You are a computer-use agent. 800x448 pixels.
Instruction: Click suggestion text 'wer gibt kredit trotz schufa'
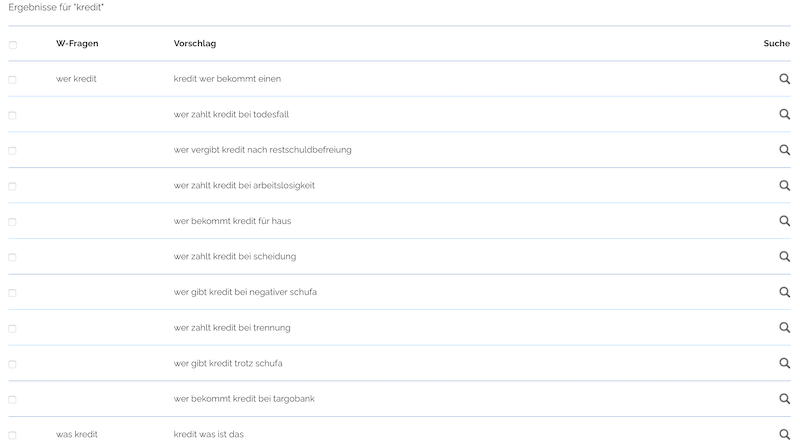point(235,363)
